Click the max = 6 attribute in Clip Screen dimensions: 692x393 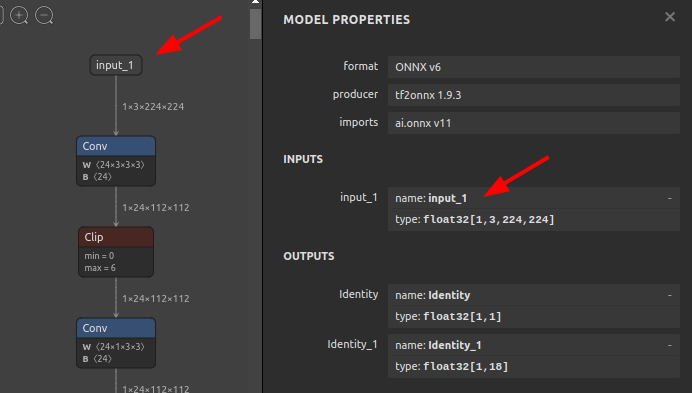(100, 268)
